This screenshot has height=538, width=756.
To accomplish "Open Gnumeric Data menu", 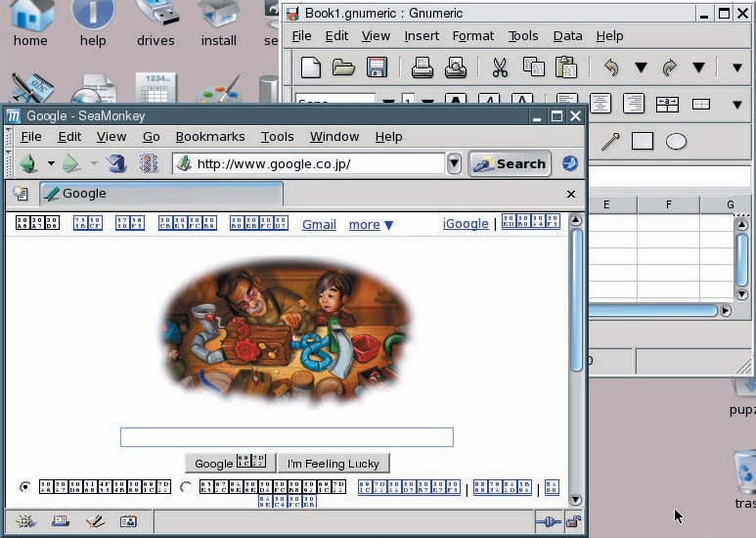I will pos(567,36).
